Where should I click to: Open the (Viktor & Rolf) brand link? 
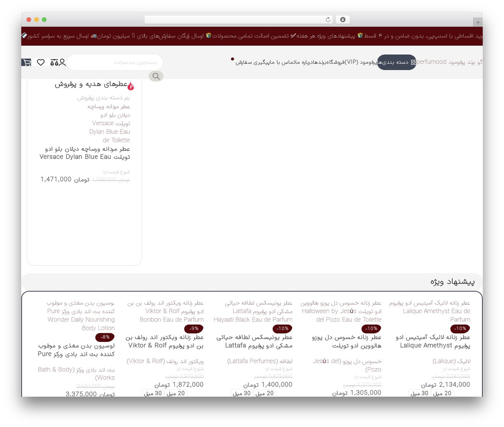pyautogui.click(x=165, y=361)
